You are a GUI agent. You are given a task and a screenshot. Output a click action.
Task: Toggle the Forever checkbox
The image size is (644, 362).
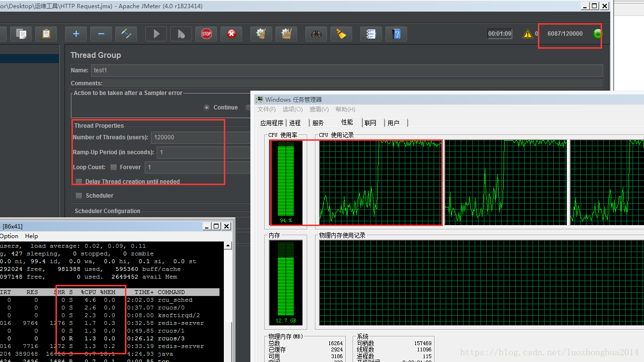pyautogui.click(x=114, y=167)
